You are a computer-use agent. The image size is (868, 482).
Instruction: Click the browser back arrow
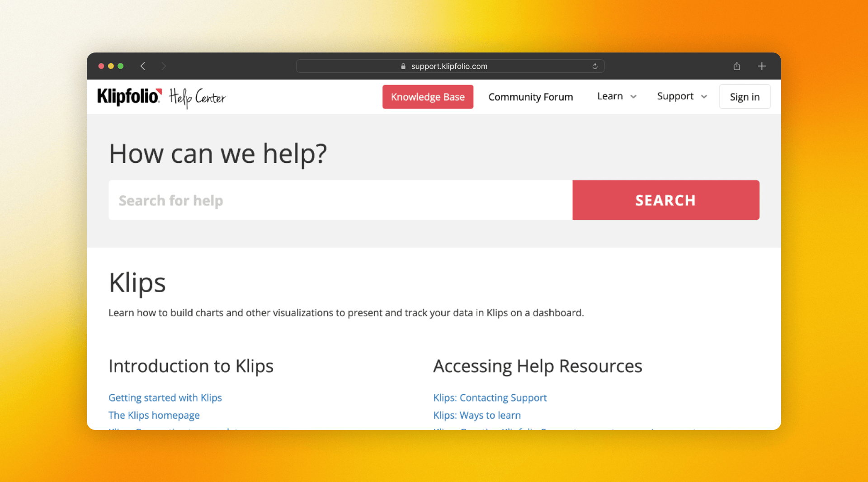click(x=143, y=66)
